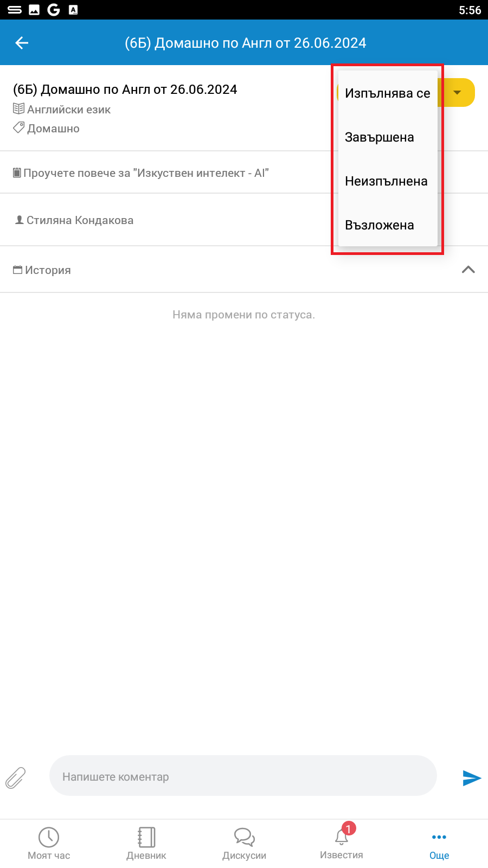Open Моят час clock tab
Viewport: 488px width, 868px height.
tap(49, 844)
